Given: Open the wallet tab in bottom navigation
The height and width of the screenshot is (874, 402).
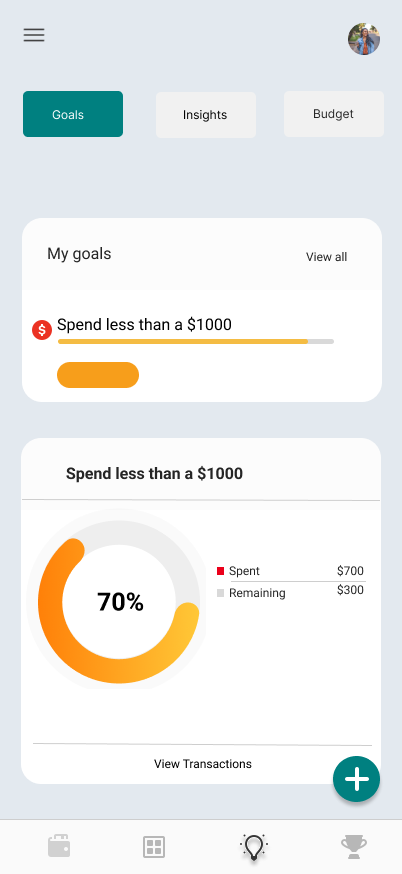Looking at the screenshot, I should pyautogui.click(x=59, y=846).
